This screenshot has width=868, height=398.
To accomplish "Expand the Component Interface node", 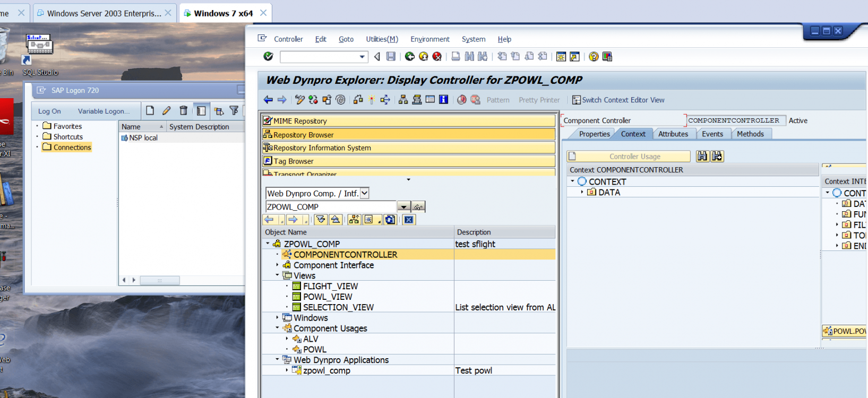I will coord(277,264).
